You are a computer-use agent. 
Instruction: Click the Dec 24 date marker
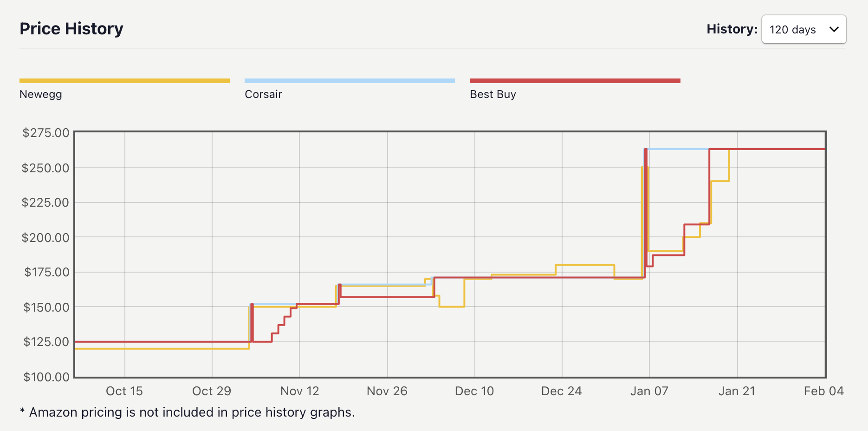pos(561,391)
